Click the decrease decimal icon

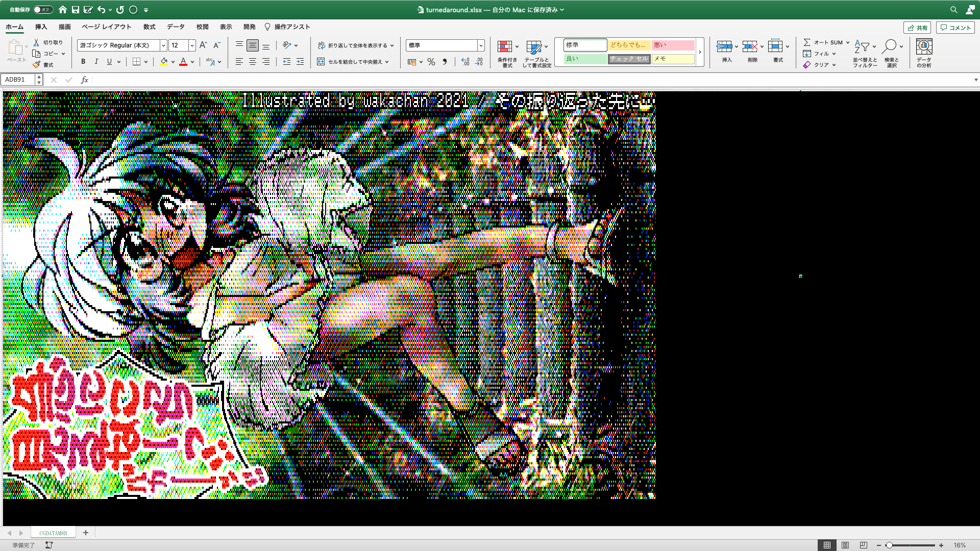tap(479, 62)
